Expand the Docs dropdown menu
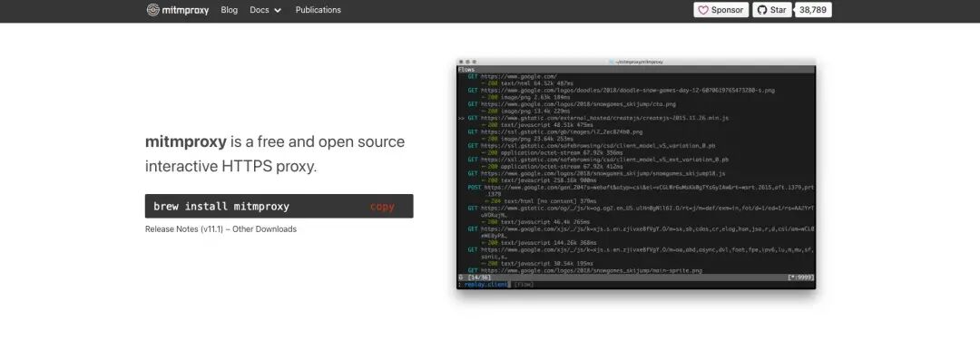980x340 pixels. coord(266,10)
